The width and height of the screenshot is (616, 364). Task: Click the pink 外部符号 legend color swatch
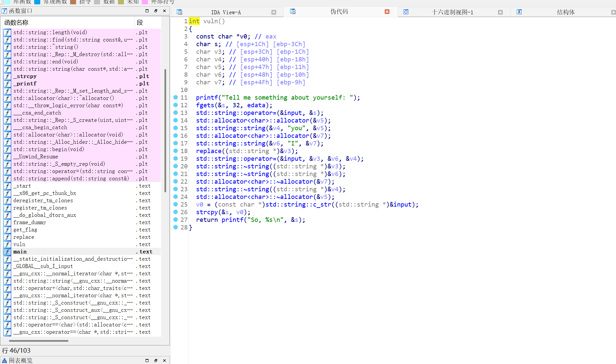point(145,2)
